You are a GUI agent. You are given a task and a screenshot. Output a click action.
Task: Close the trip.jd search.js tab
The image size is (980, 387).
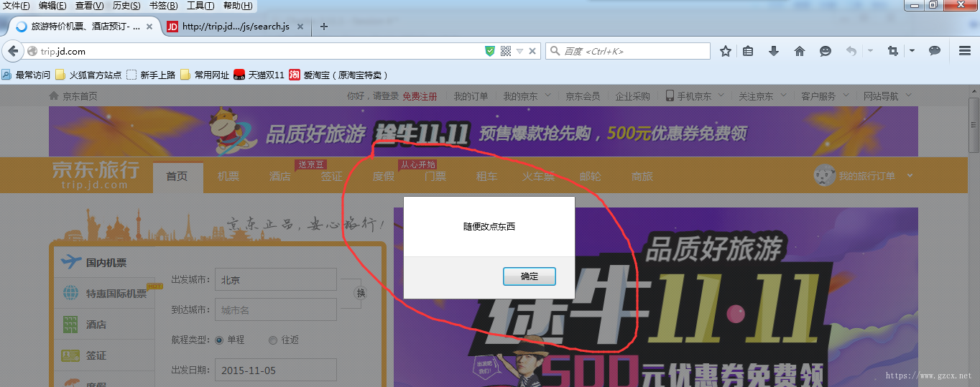click(300, 27)
